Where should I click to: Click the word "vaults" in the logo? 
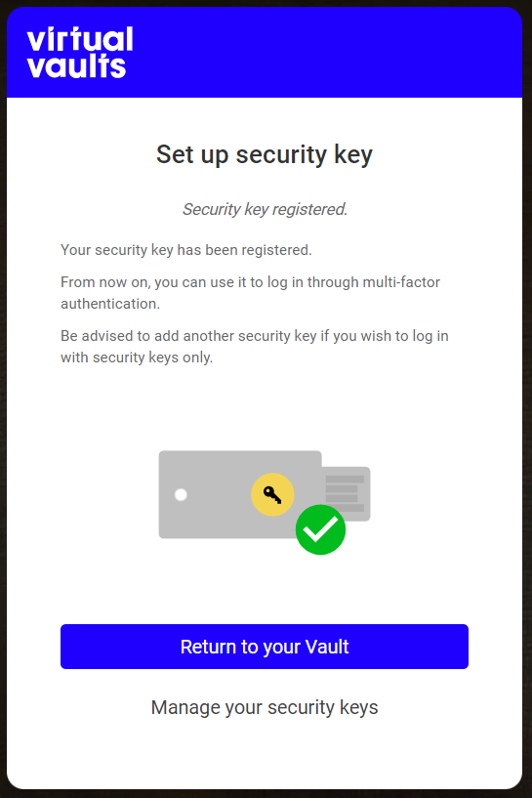[76, 66]
